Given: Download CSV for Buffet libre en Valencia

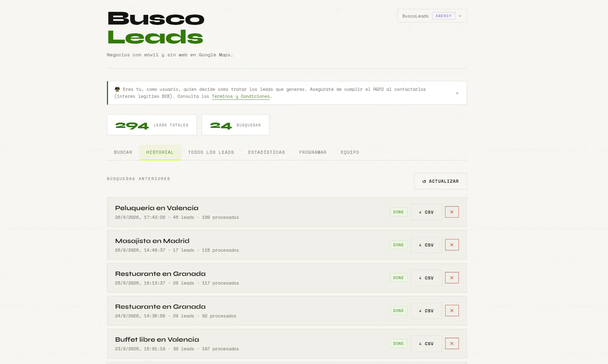Looking at the screenshot, I should pyautogui.click(x=426, y=343).
